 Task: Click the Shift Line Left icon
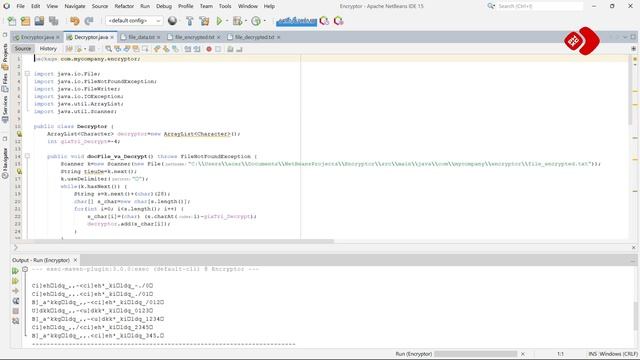pos(187,49)
